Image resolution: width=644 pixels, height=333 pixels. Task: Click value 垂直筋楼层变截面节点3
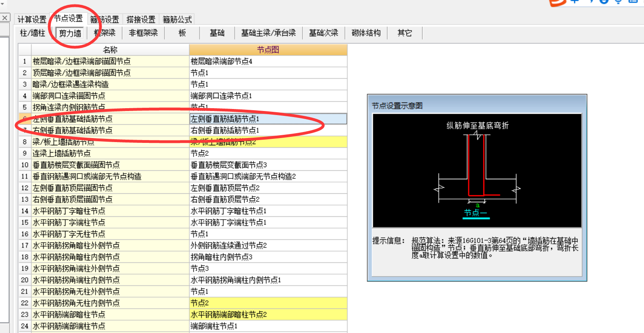pyautogui.click(x=268, y=165)
